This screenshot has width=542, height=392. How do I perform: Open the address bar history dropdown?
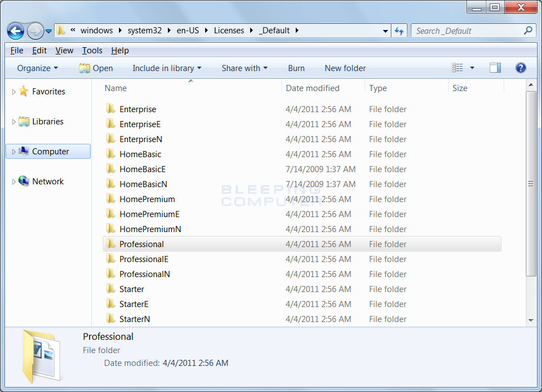(385, 31)
